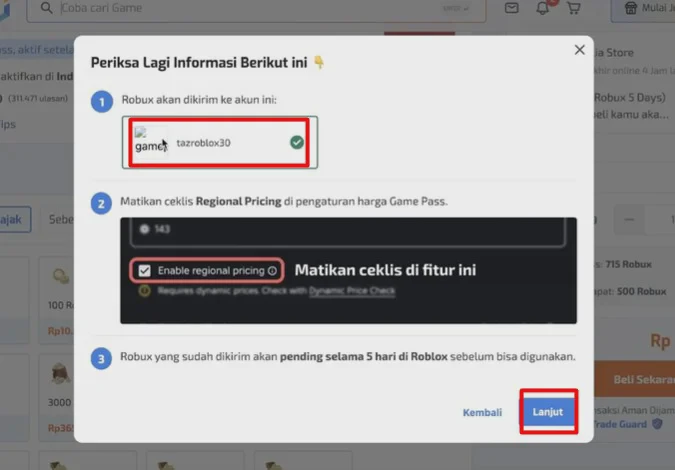Open the messages envelope icon
This screenshot has width=675, height=470.
pos(511,8)
